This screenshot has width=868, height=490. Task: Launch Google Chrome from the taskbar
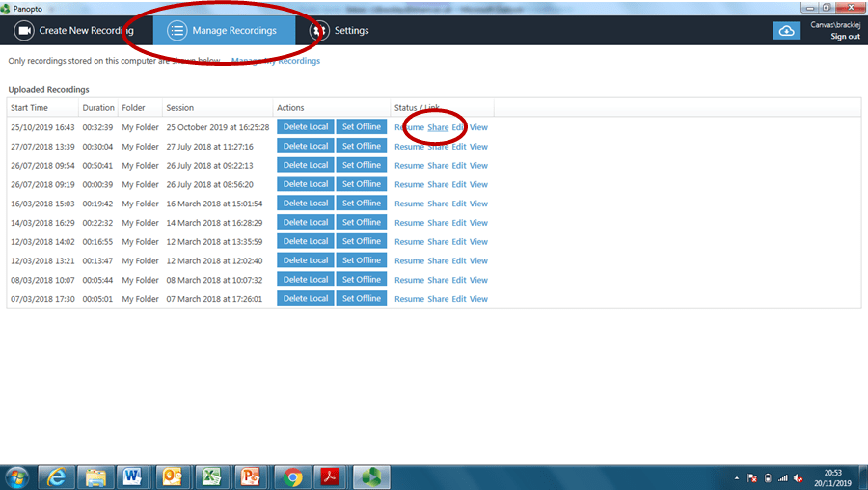[293, 476]
